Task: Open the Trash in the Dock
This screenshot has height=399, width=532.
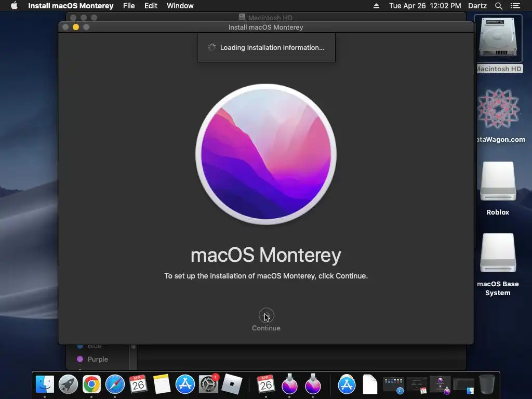Action: click(487, 384)
